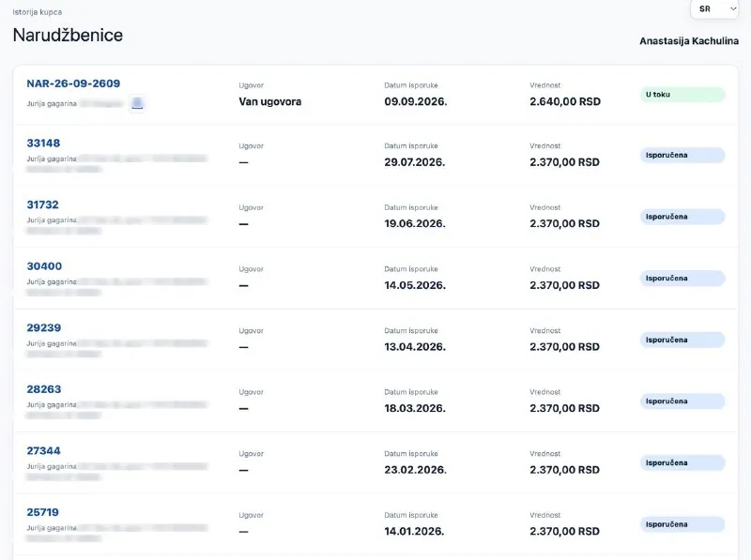This screenshot has height=560, width=751.
Task: Click the 2.370,00 RSD value for order 25719
Action: (565, 531)
